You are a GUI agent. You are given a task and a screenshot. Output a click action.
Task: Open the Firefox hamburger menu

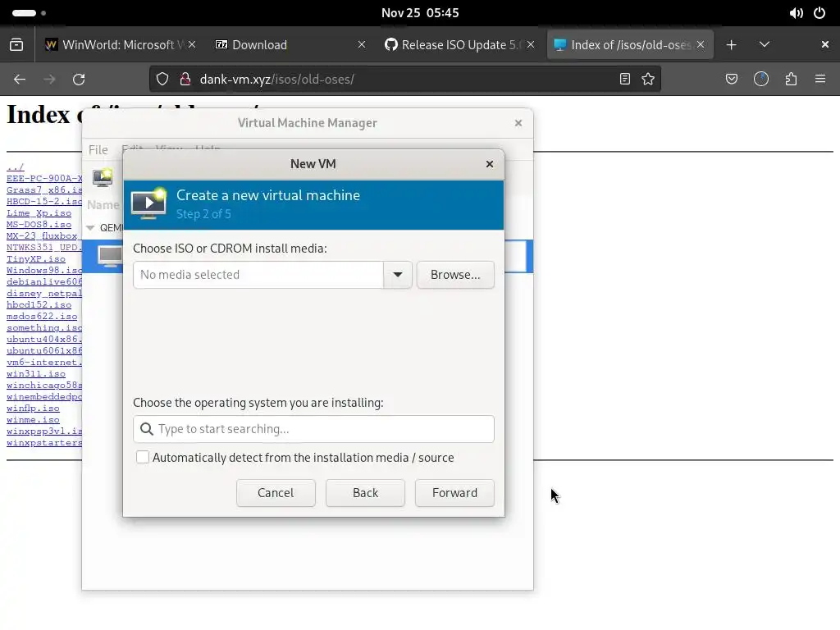point(820,80)
